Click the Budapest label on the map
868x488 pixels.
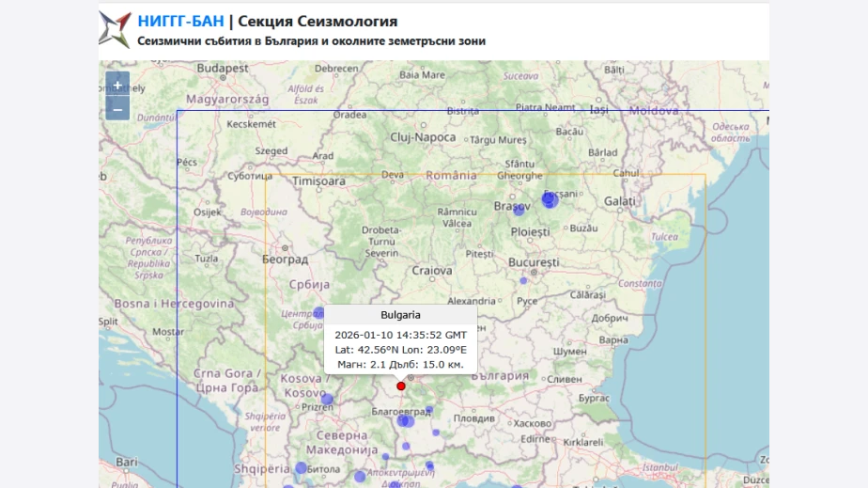click(223, 68)
